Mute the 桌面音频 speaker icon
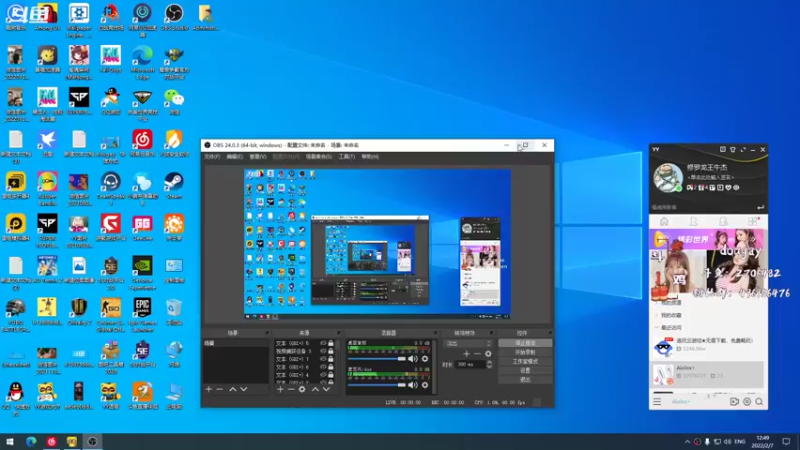Image resolution: width=800 pixels, height=450 pixels. point(413,359)
